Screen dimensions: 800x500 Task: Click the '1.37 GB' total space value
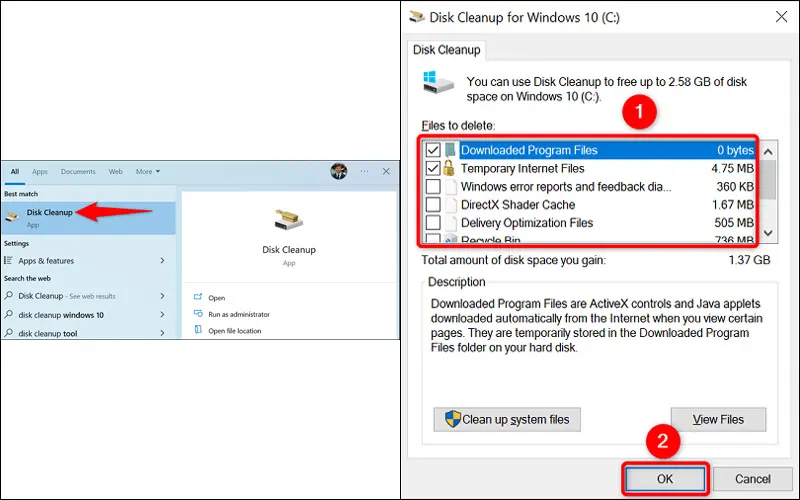click(x=749, y=260)
